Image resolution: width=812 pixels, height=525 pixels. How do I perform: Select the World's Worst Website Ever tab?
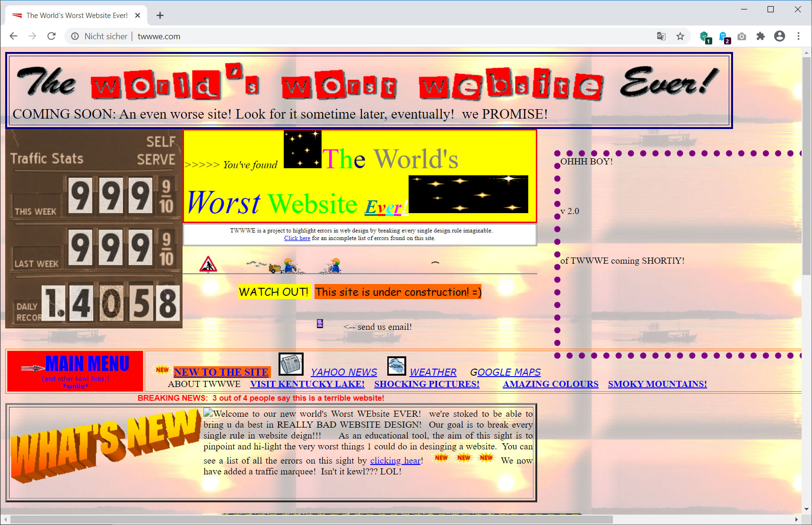coord(76,15)
